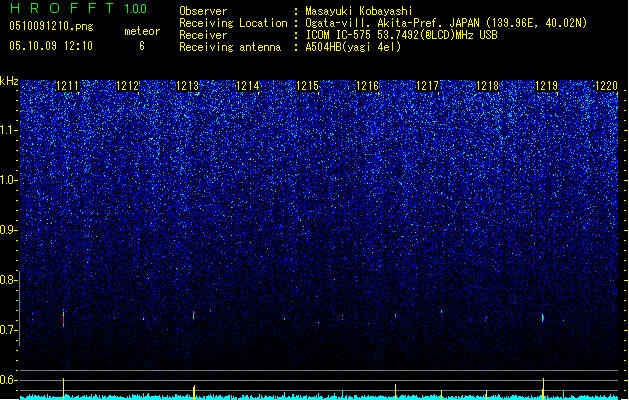Click the 0.9 kHz axis label
Image resolution: width=629 pixels, height=400 pixels.
[x=9, y=230]
